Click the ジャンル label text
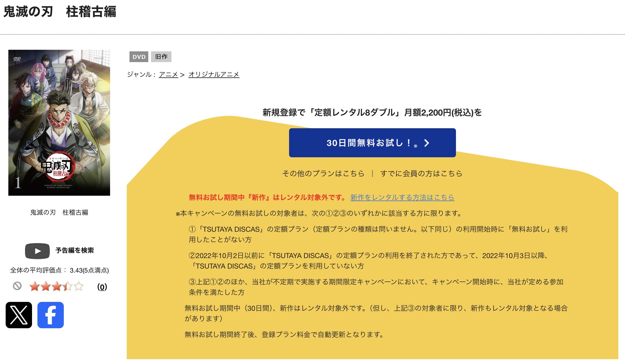The width and height of the screenshot is (625, 364). click(x=141, y=74)
